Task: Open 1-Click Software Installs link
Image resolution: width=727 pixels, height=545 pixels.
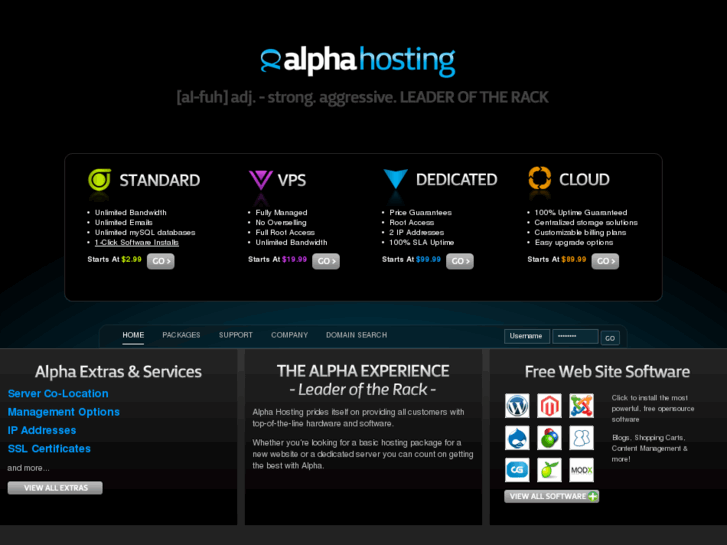Action: click(137, 243)
